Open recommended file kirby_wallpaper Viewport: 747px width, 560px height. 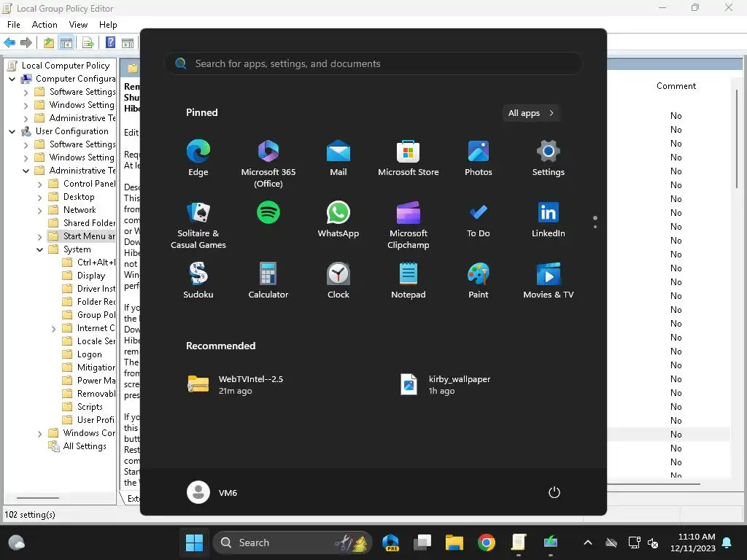446,385
